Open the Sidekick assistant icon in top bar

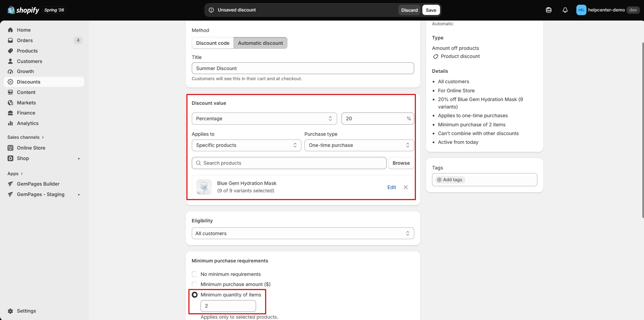[549, 10]
